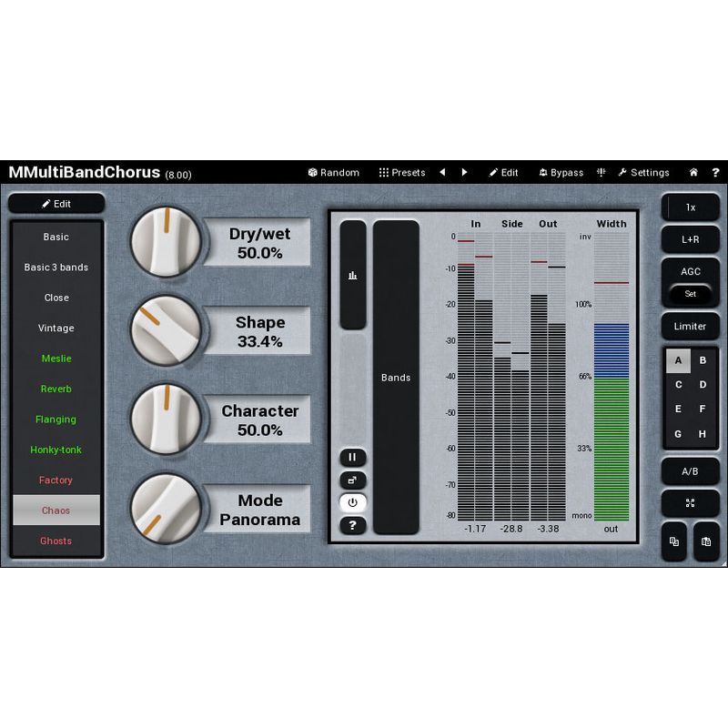Viewport: 728px width, 728px height.
Task: Select the Flanging preset
Action: pos(56,420)
